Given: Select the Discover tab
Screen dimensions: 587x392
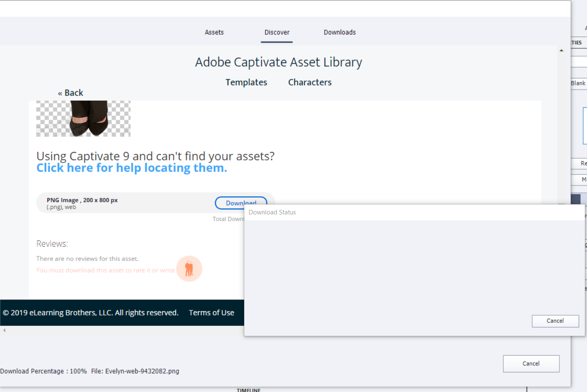Looking at the screenshot, I should pyautogui.click(x=277, y=32).
